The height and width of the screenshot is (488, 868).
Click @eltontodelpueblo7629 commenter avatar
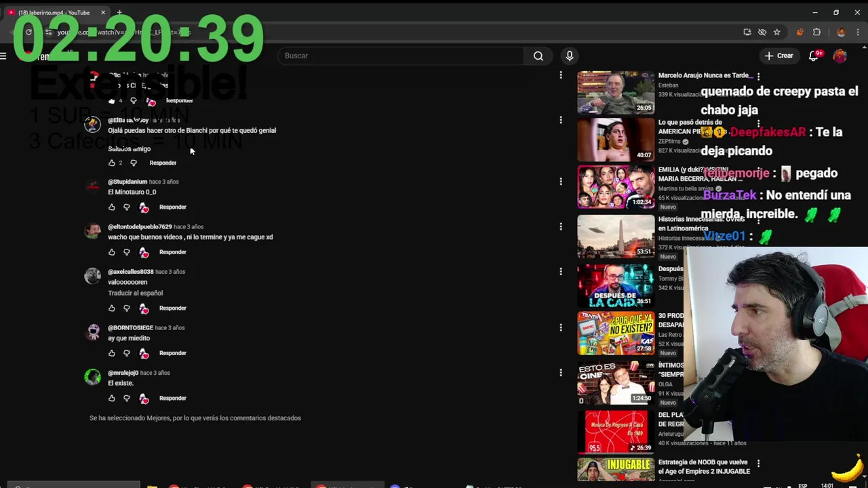[92, 231]
